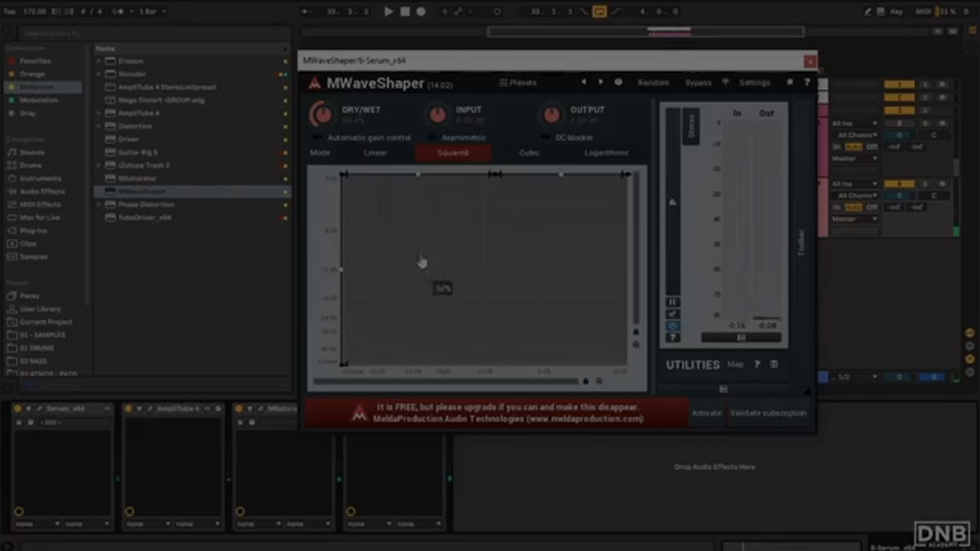Open the 1/2 output routing dropdown
Image resolution: width=980 pixels, height=551 pixels.
pyautogui.click(x=854, y=377)
